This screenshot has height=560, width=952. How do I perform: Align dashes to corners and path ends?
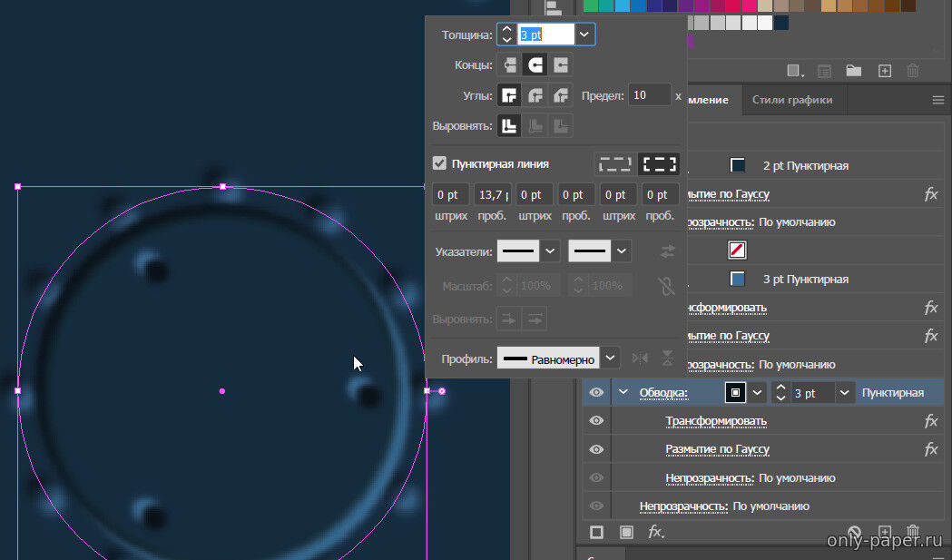pyautogui.click(x=660, y=164)
